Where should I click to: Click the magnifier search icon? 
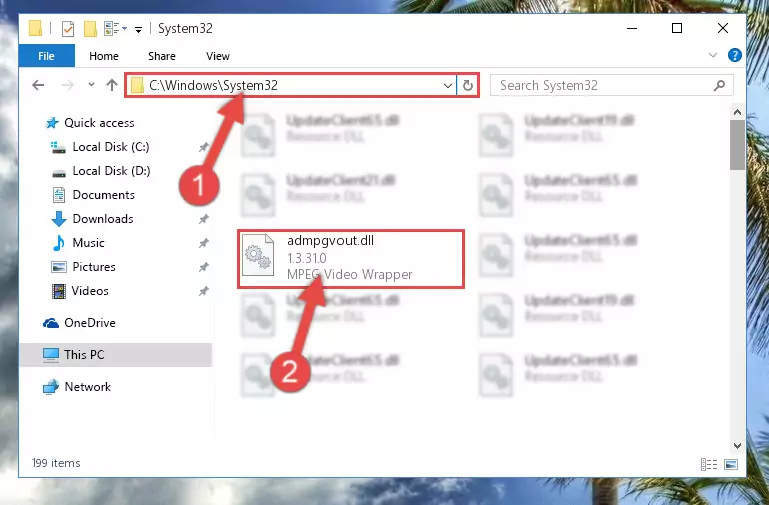pos(719,86)
